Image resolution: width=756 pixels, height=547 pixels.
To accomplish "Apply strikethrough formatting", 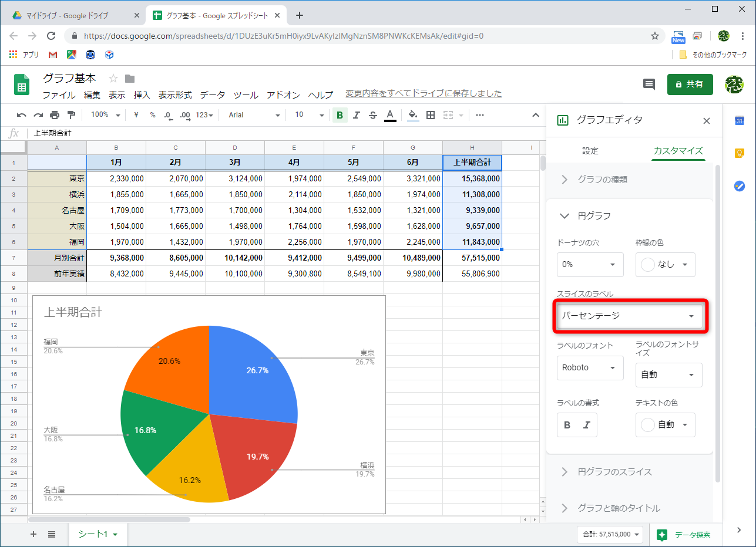I will [373, 115].
